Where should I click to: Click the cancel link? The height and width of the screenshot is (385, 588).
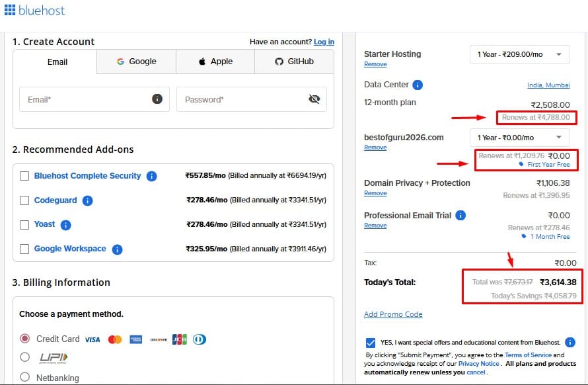tap(476, 372)
